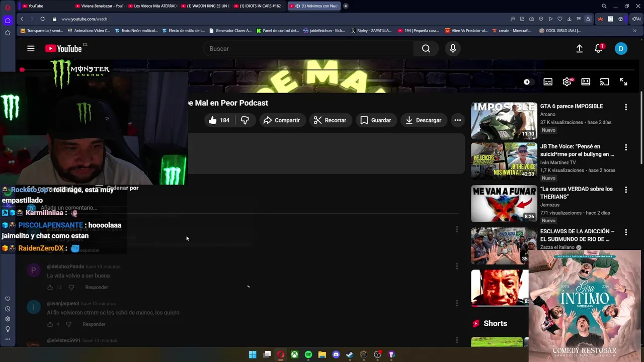644x362 pixels.
Task: Click the address bar URL www.youtube.com/watch
Action: click(x=84, y=19)
